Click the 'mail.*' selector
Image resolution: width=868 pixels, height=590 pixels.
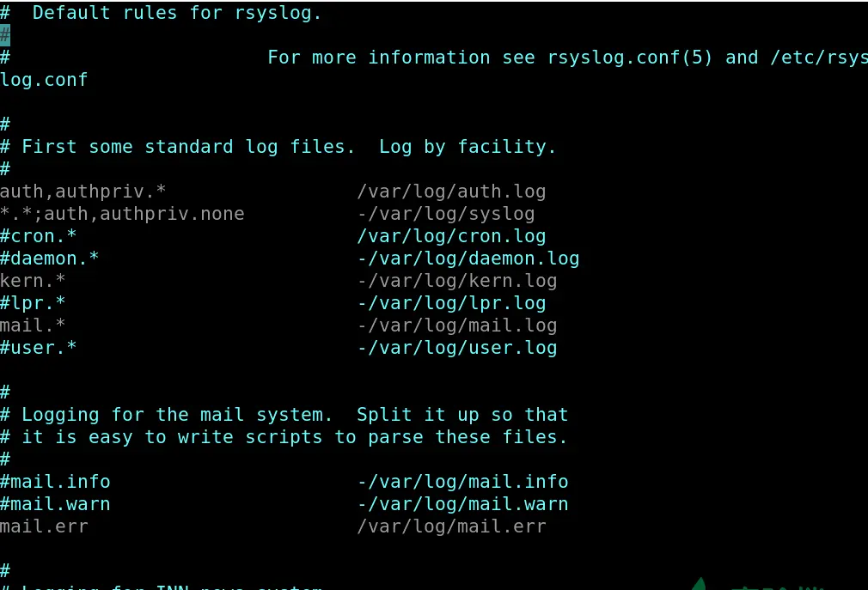click(x=33, y=325)
